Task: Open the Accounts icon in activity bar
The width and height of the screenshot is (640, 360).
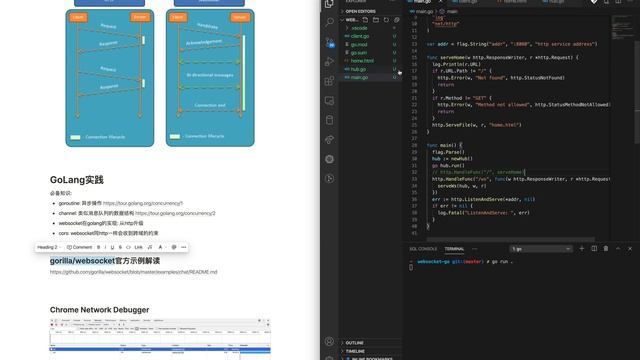Action: click(329, 341)
